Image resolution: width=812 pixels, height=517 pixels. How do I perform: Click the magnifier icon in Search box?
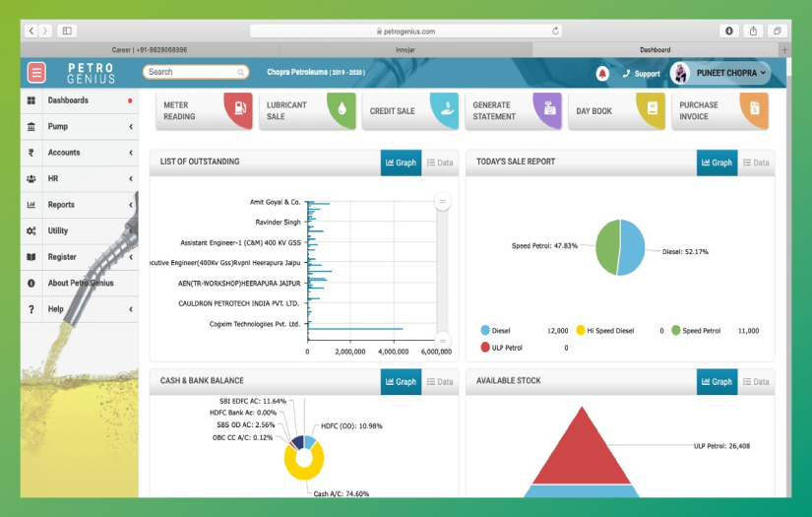coord(241,73)
